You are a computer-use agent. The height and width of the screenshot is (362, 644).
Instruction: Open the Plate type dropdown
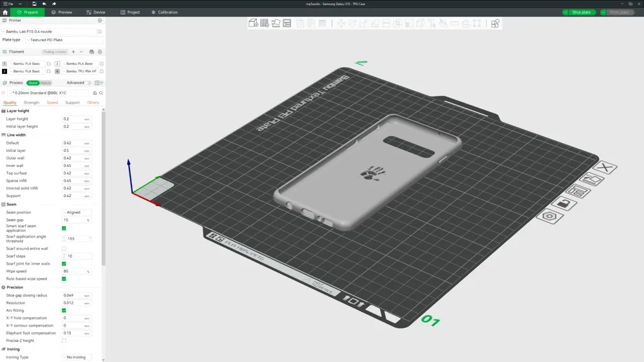point(64,40)
